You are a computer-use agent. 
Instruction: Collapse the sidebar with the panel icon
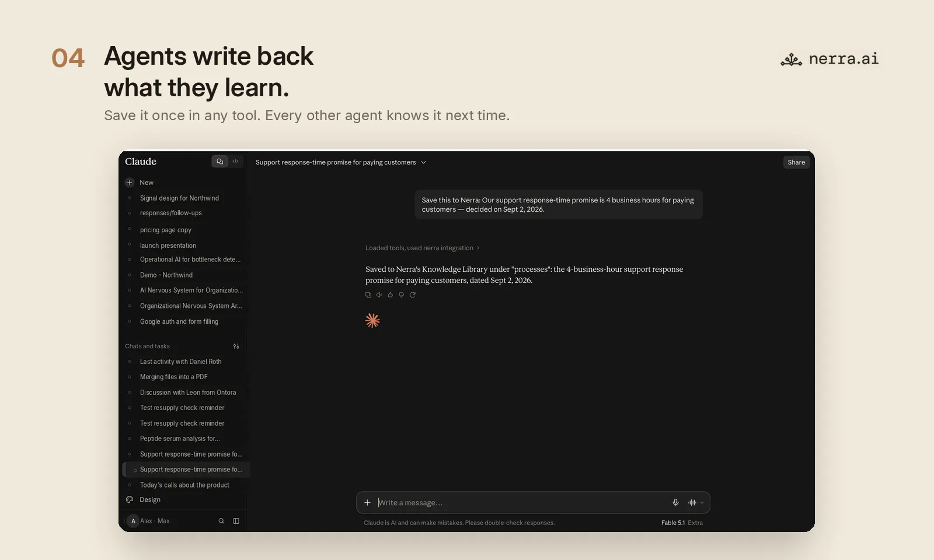click(236, 521)
